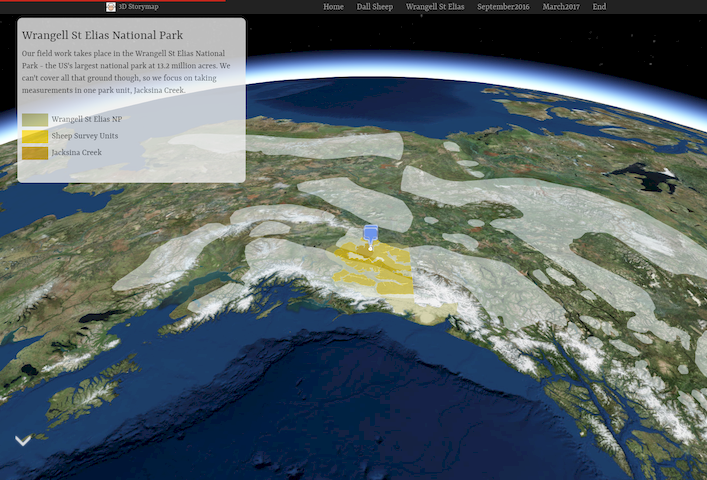Click the 'Wrangell St Elias National Park' heading
The width and height of the screenshot is (707, 480).
tap(102, 35)
